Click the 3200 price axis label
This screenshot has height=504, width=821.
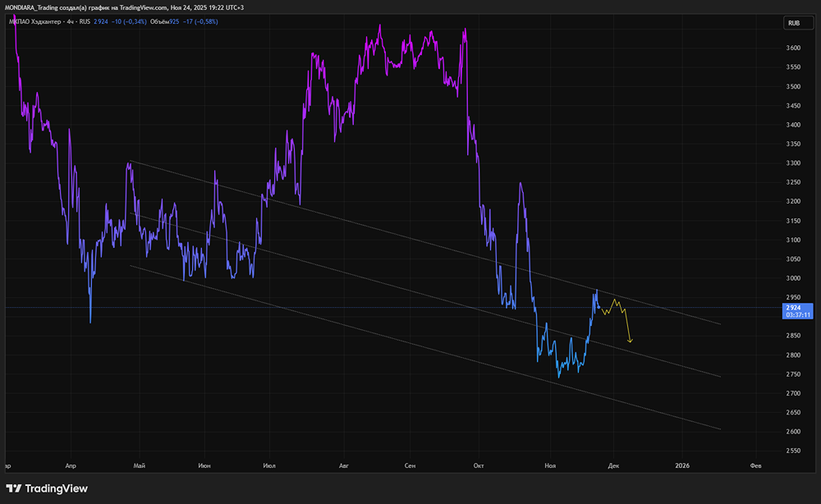tap(793, 201)
